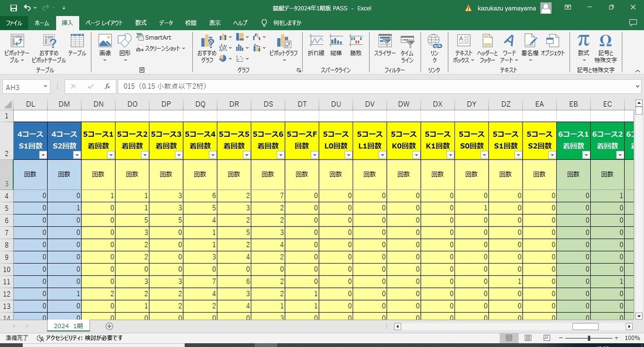Expand the formula bar

(638, 86)
